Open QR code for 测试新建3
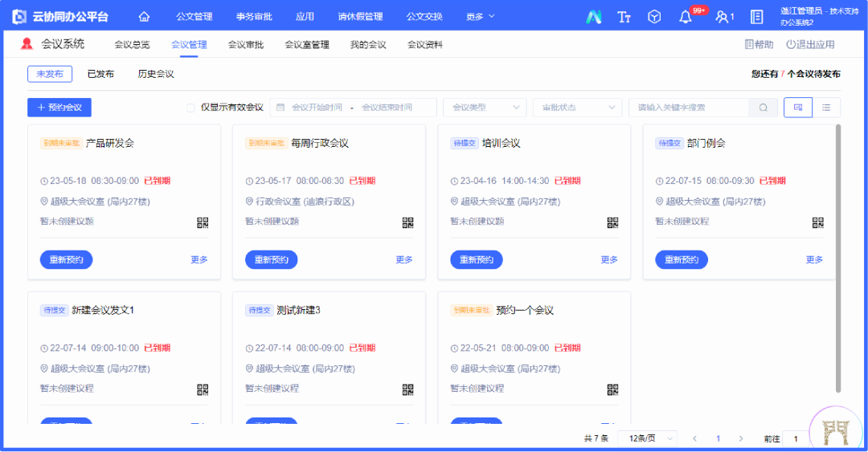This screenshot has width=868, height=452. tap(408, 389)
